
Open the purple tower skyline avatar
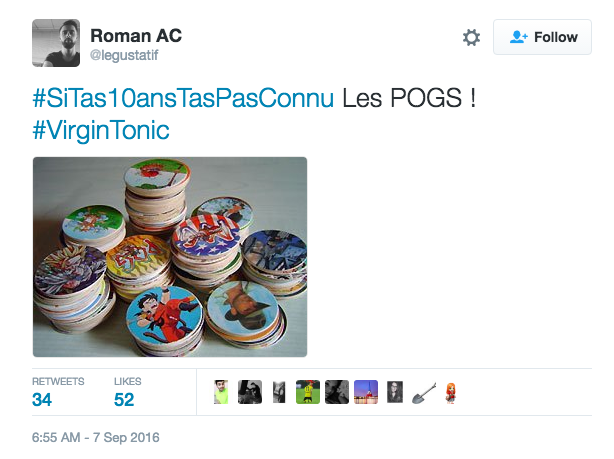coord(366,392)
